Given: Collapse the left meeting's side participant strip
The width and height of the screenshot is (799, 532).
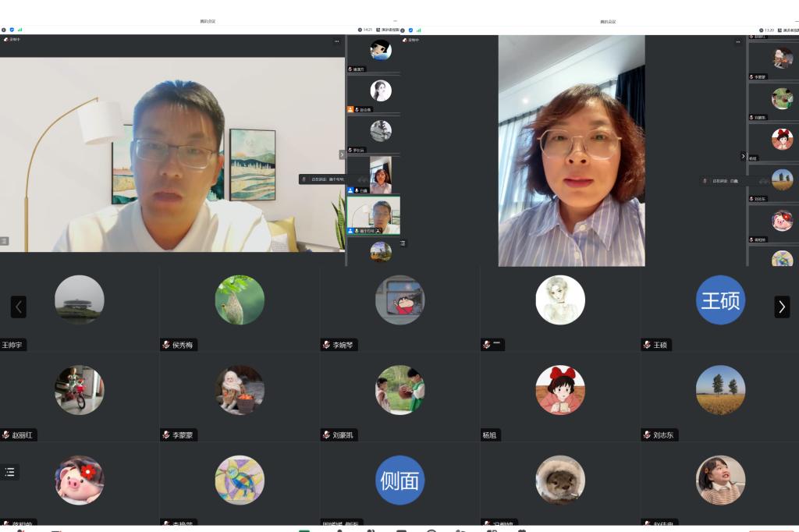Looking at the screenshot, I should tap(342, 155).
